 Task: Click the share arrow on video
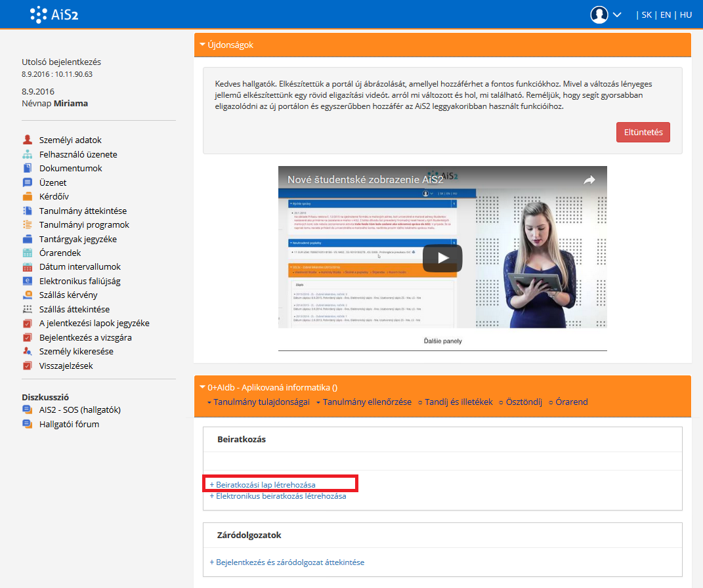pos(589,180)
